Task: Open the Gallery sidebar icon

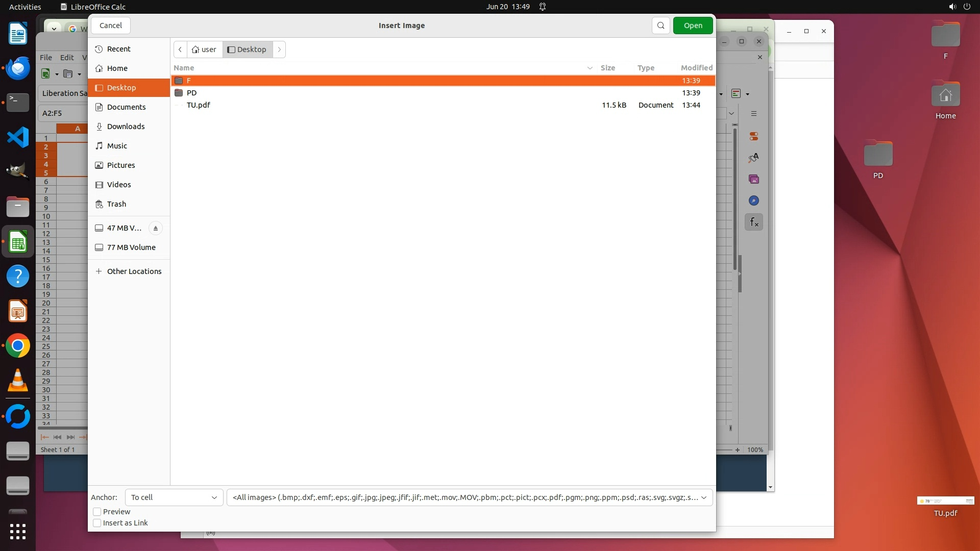Action: pyautogui.click(x=754, y=179)
